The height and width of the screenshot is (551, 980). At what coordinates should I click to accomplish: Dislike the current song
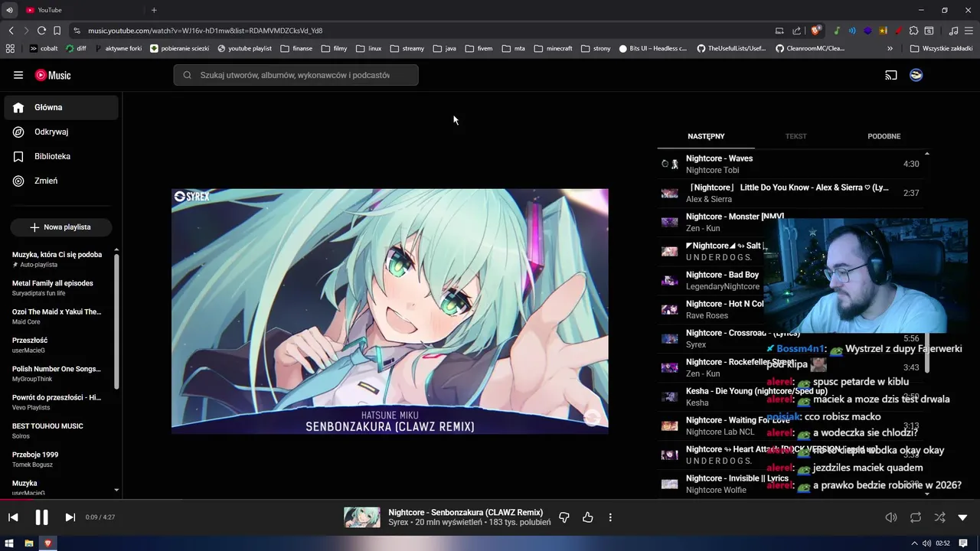564,517
